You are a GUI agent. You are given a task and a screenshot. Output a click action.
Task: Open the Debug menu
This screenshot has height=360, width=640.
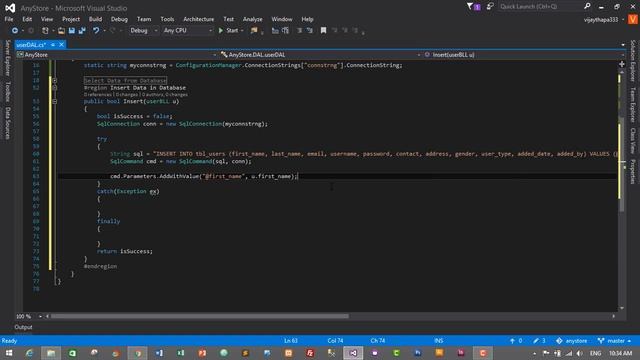[x=119, y=19]
